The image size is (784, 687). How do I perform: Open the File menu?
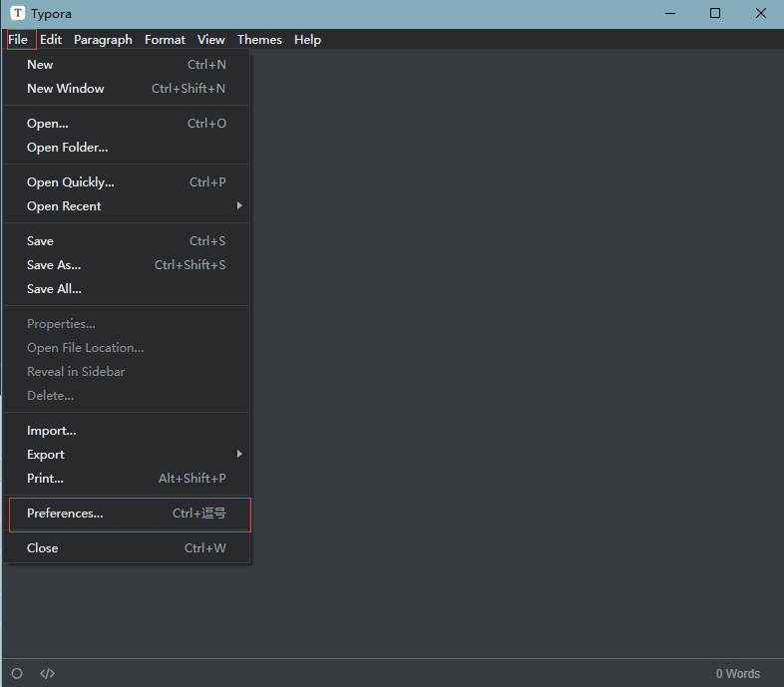pos(19,40)
